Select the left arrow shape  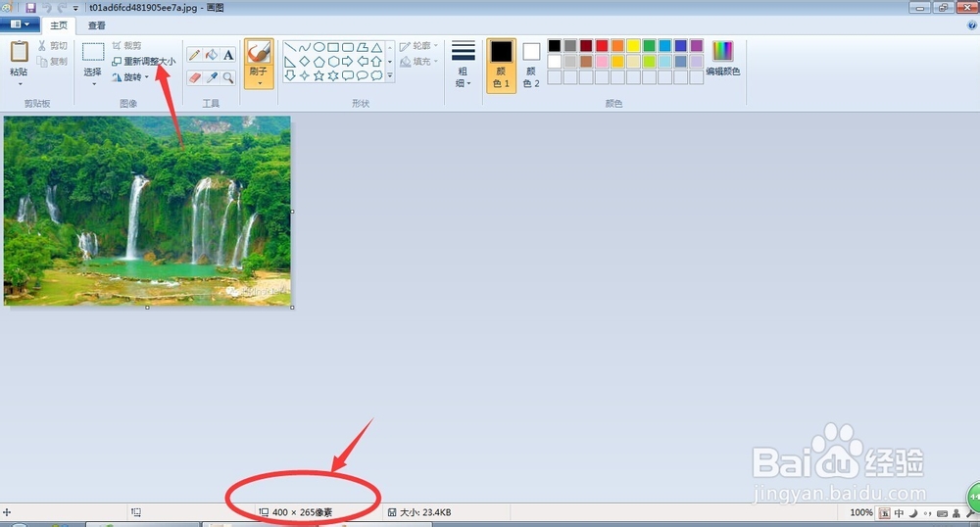click(x=362, y=62)
